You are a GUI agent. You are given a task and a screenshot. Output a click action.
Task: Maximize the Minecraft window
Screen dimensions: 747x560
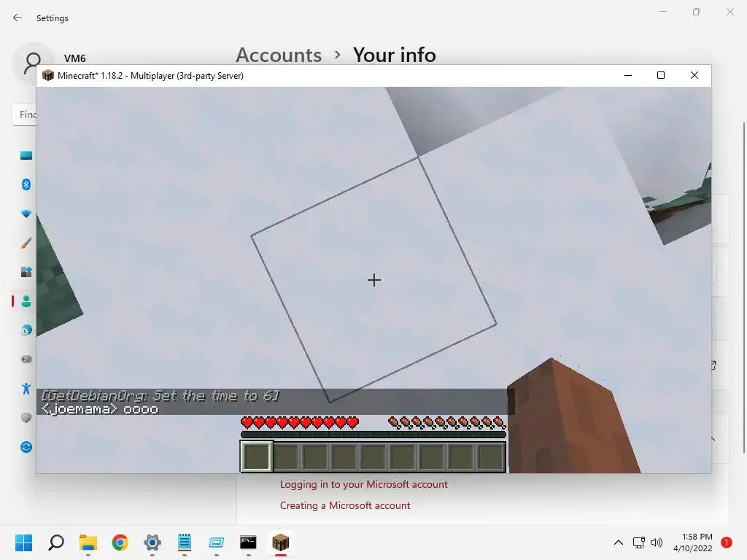coord(661,75)
